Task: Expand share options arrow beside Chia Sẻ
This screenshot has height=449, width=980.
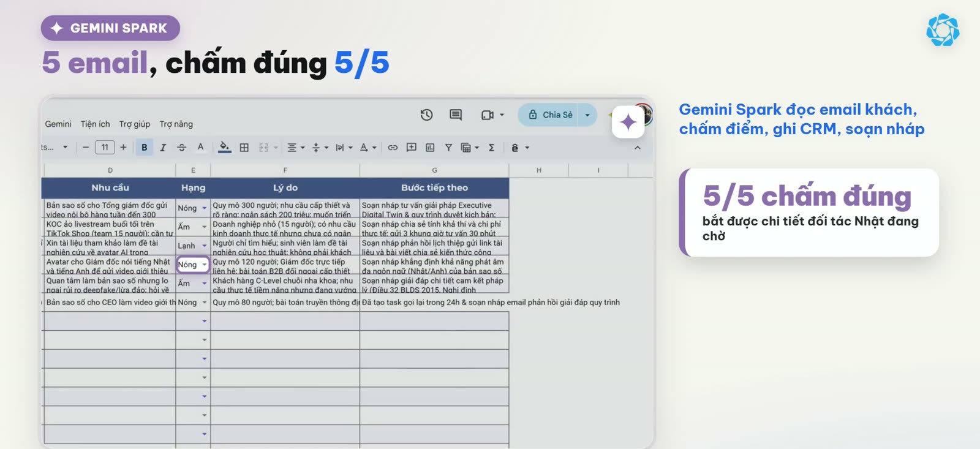Action: coord(587,115)
